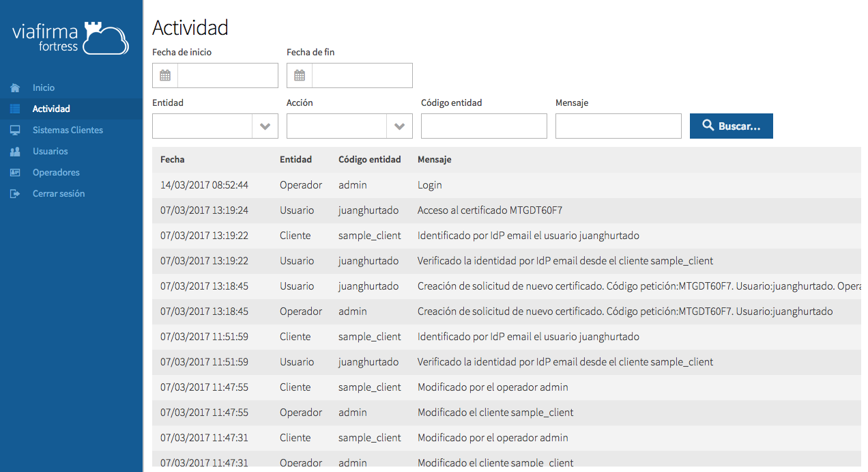
Task: Expand the Acción dropdown arrow
Action: (x=400, y=126)
